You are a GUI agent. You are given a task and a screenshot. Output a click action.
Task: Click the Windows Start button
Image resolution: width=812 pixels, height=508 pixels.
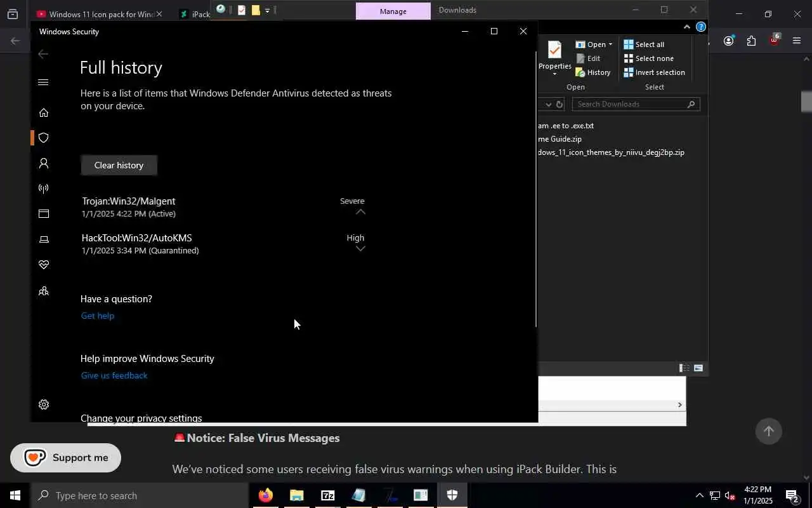click(15, 495)
